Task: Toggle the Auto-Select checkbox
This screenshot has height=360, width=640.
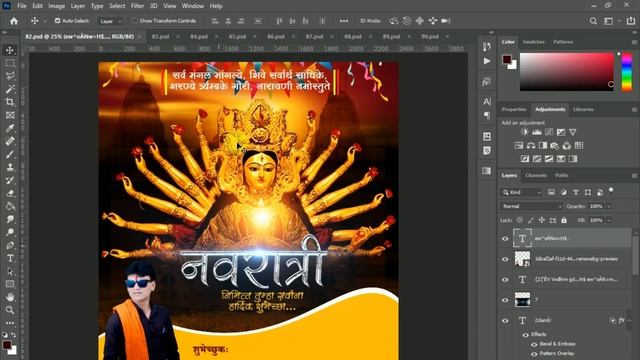Action: coord(58,20)
